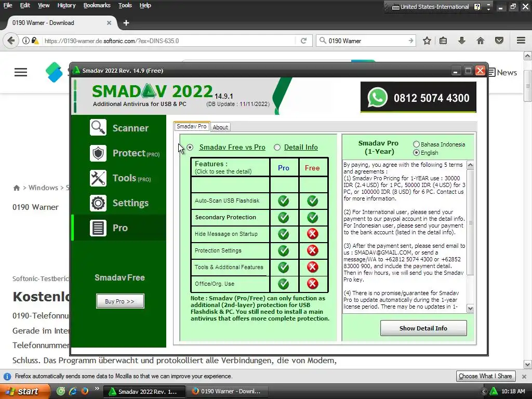The height and width of the screenshot is (399, 532).
Task: Switch to 0190 Warner Firefox taskbar button
Action: pyautogui.click(x=228, y=391)
